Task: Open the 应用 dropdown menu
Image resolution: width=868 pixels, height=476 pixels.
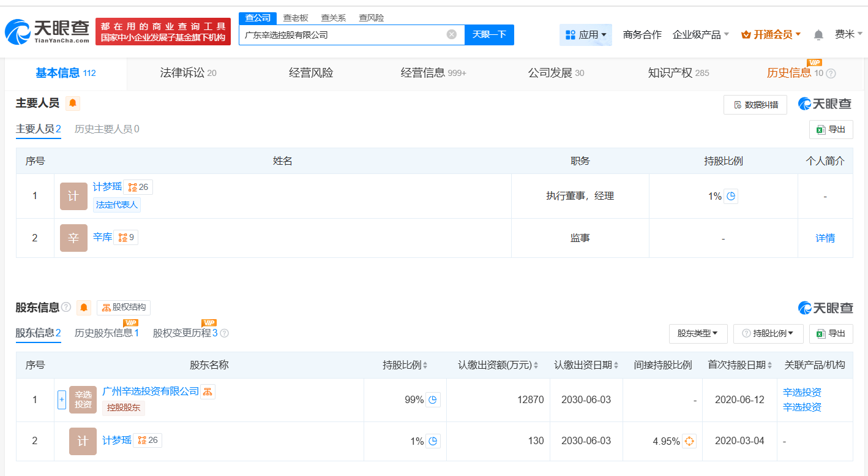Action: pyautogui.click(x=585, y=35)
